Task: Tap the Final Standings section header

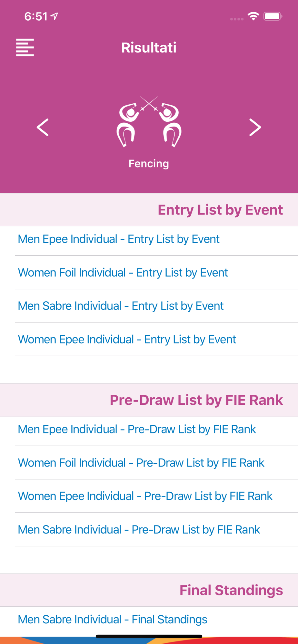Action: [231, 591]
